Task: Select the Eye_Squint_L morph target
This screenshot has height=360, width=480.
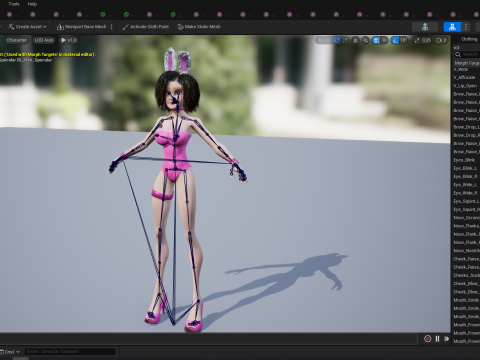Action: 467,201
